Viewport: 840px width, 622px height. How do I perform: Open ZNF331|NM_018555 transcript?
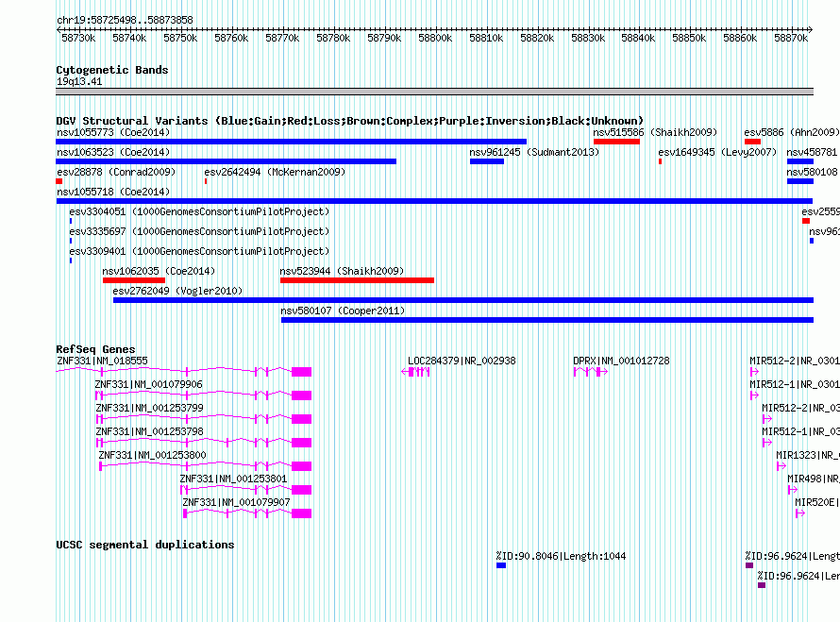(x=184, y=371)
